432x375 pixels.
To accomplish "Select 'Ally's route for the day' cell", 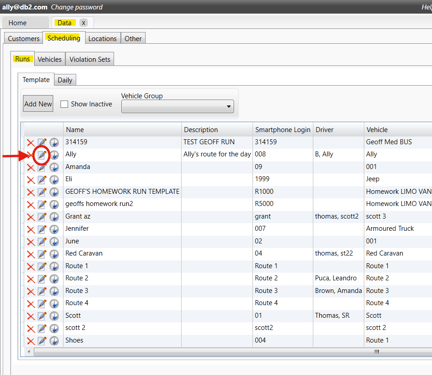I will [217, 154].
